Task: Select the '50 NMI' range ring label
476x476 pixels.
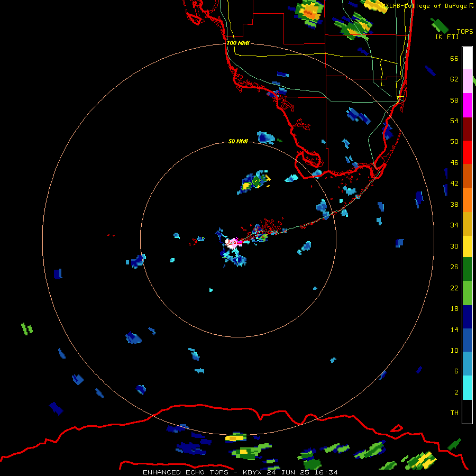Action: (x=238, y=141)
